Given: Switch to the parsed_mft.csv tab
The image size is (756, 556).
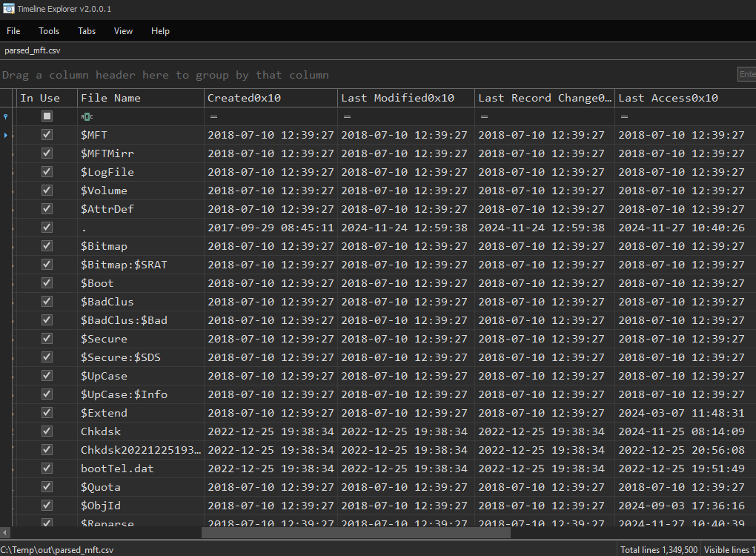Looking at the screenshot, I should click(x=33, y=50).
